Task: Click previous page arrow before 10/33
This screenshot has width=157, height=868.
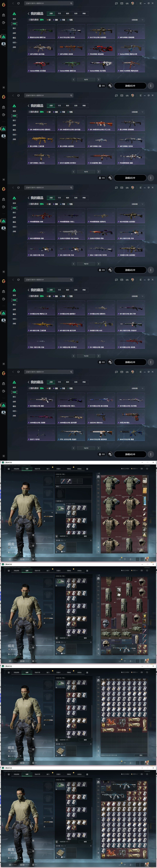Action: (x=74, y=264)
